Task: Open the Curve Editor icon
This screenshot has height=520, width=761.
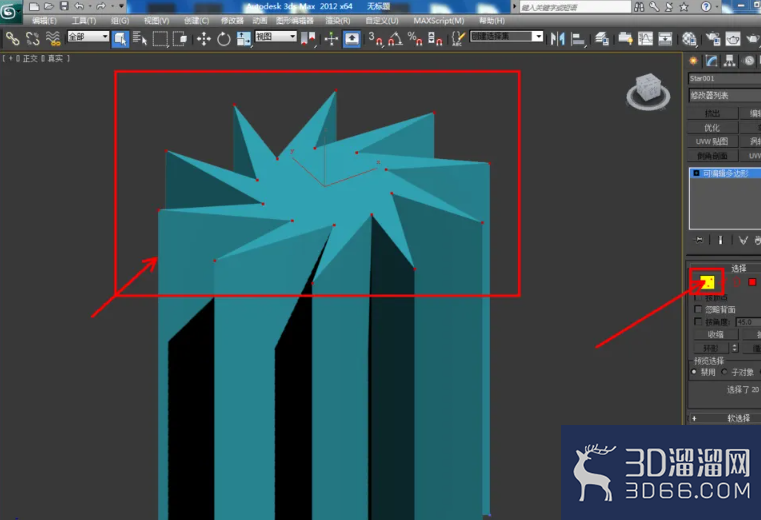Action: (645, 38)
